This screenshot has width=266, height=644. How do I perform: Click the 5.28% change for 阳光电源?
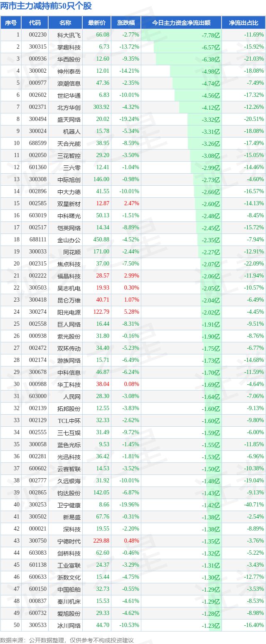pos(132,312)
